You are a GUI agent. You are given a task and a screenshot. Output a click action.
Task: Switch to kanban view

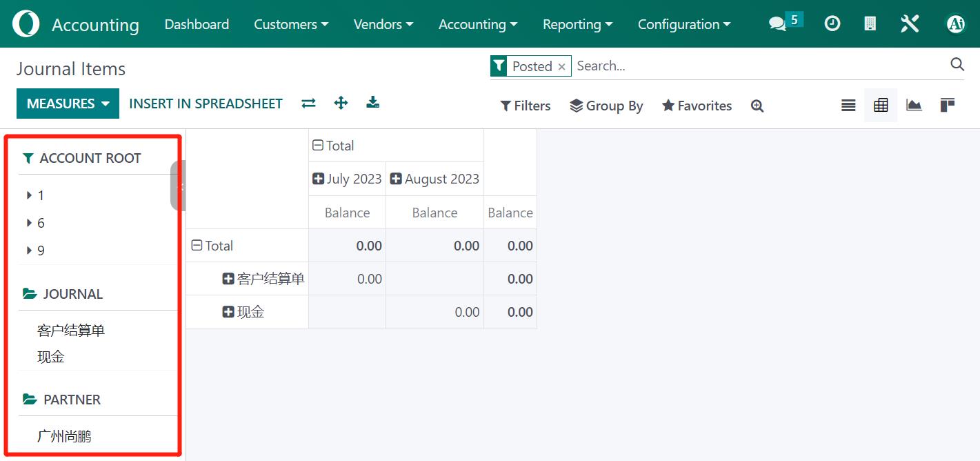click(x=947, y=106)
